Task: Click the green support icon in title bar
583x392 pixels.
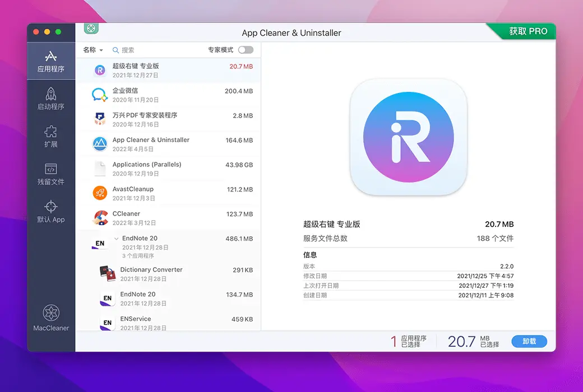Action: tap(91, 28)
